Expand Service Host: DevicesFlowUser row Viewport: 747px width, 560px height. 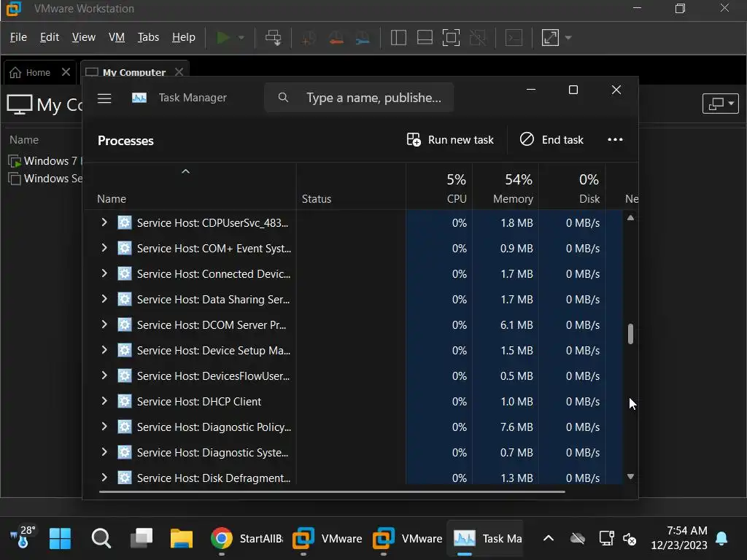click(x=104, y=376)
